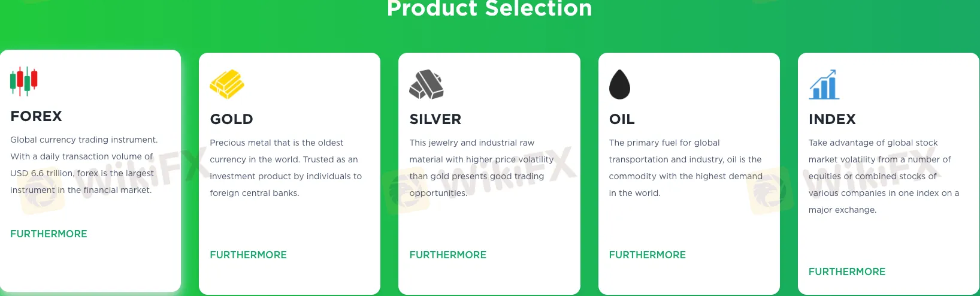
Task: Click the OIL card heading
Action: [622, 119]
